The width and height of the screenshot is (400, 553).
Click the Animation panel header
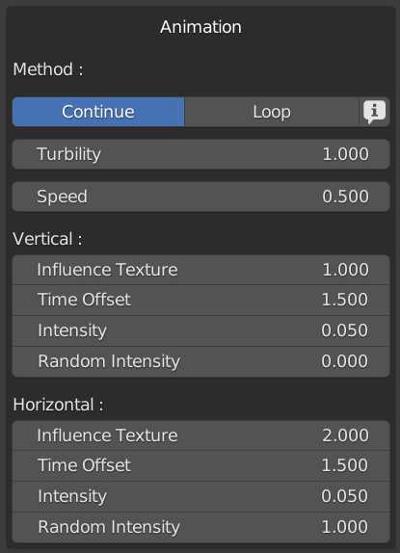[x=201, y=27]
